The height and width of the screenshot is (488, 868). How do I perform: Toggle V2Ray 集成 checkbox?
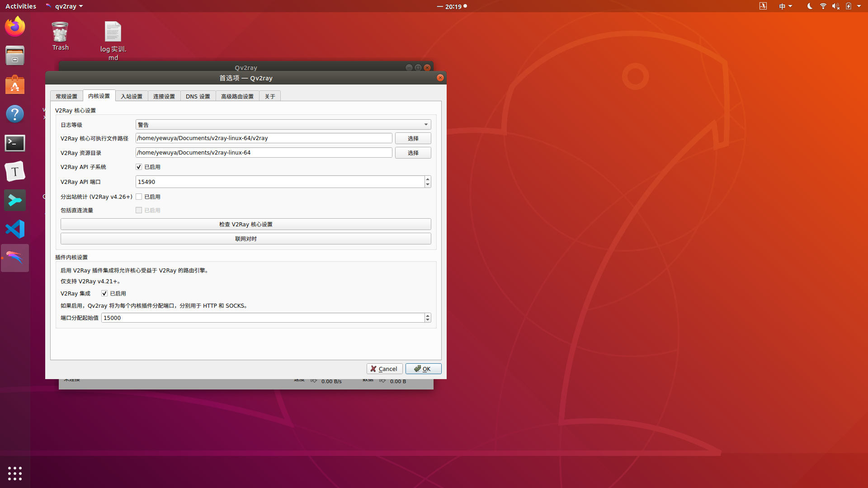(x=104, y=293)
